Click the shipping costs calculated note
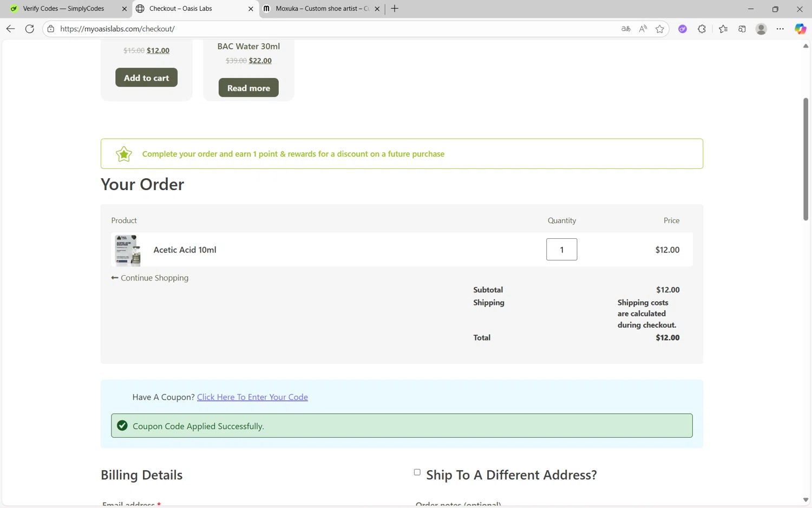This screenshot has width=812, height=508. tap(647, 314)
